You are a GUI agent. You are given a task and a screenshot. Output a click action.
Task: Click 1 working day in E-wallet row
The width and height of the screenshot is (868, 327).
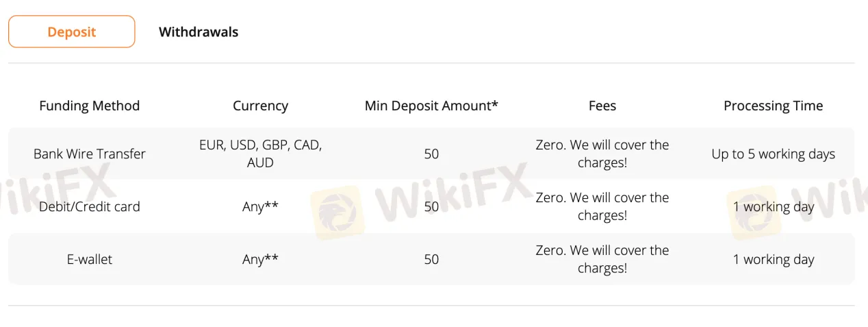pyautogui.click(x=773, y=259)
